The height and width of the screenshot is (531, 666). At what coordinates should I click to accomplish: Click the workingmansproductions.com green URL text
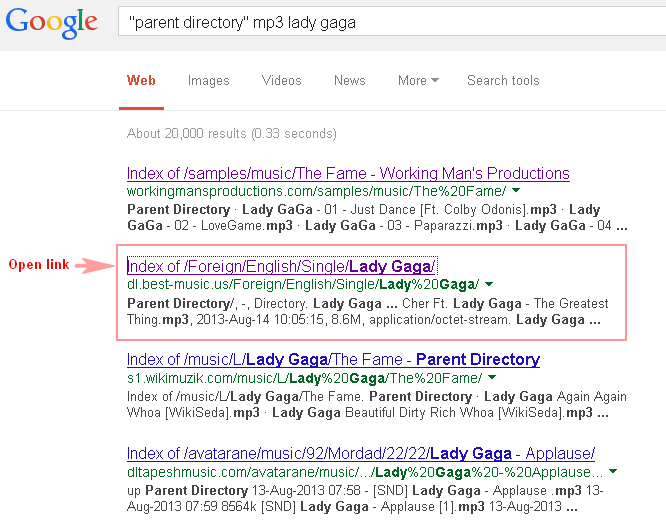pyautogui.click(x=316, y=191)
